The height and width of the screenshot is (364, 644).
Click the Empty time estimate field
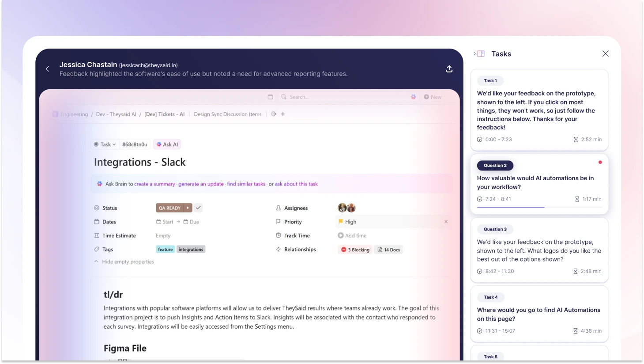coord(163,236)
